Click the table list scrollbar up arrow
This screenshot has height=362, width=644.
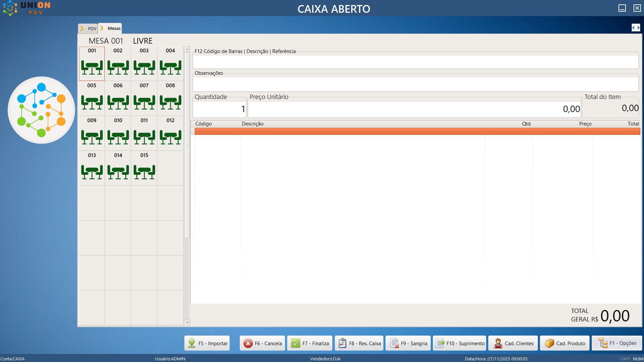[187, 49]
